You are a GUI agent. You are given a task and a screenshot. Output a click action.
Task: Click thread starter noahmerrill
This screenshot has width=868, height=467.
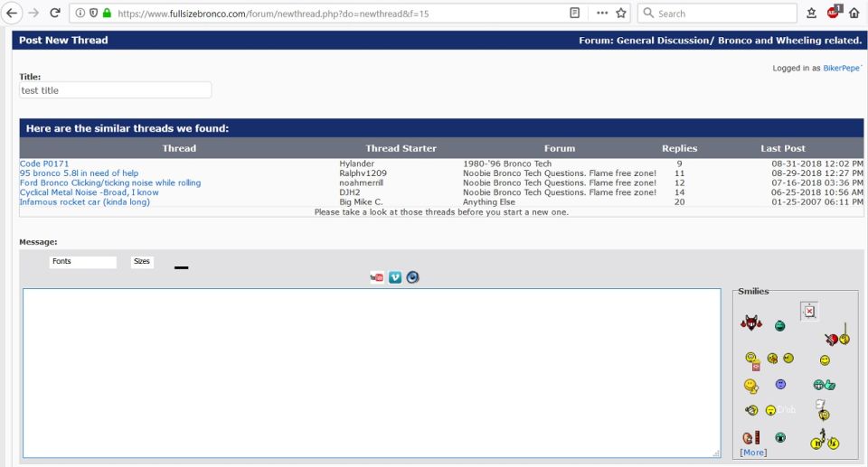(x=361, y=182)
